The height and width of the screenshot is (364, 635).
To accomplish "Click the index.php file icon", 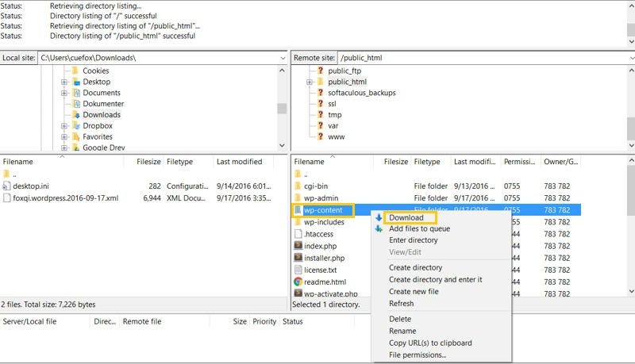I will coord(298,246).
